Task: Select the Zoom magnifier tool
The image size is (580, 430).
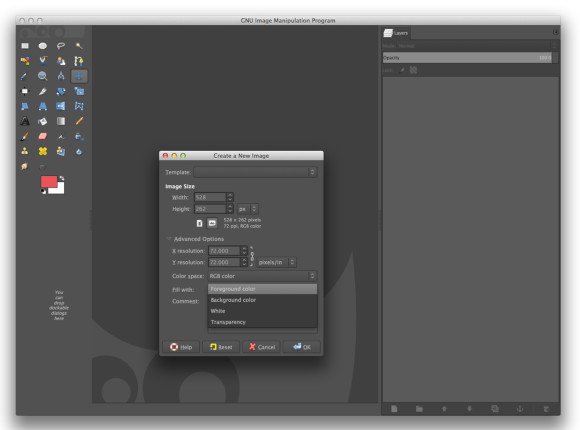Action: 43,76
